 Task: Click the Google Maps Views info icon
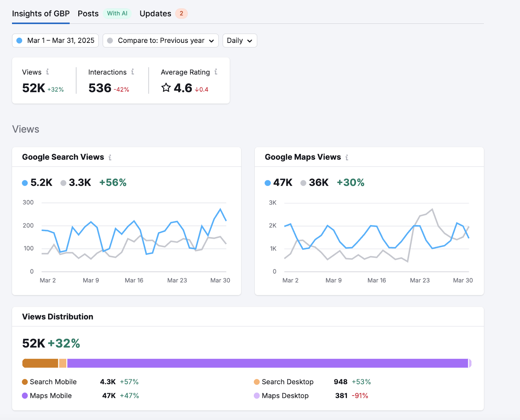[347, 157]
